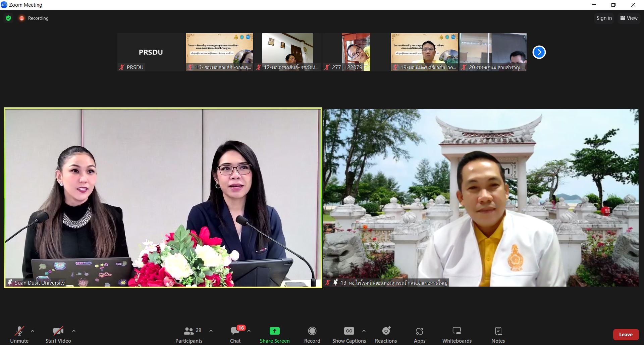Expand caption options arrow beside Show Captions
Image resolution: width=644 pixels, height=345 pixels.
[x=364, y=331]
